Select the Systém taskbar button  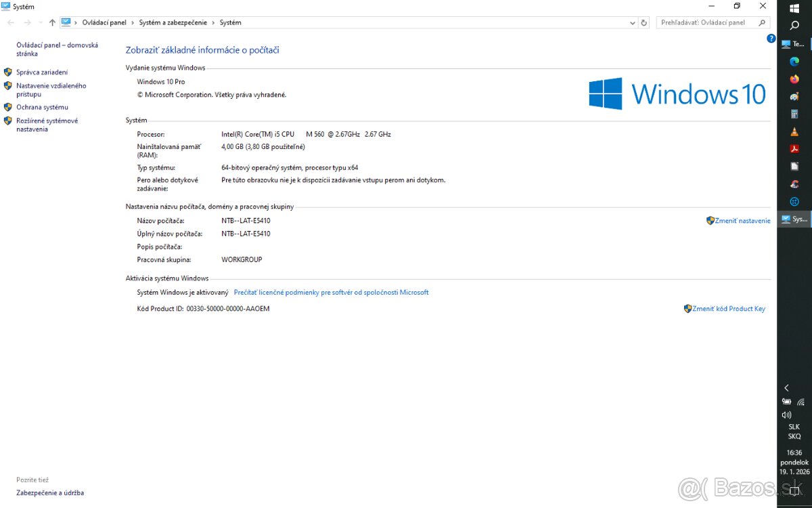pos(794,219)
